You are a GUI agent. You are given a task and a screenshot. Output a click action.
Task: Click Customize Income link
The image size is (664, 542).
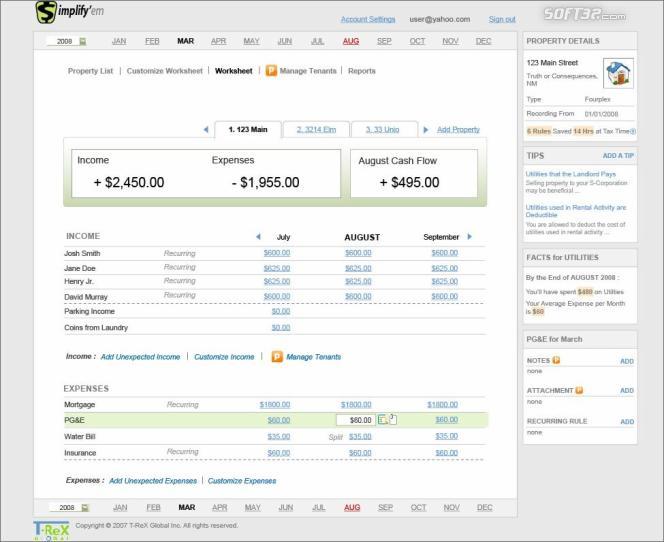pyautogui.click(x=224, y=357)
